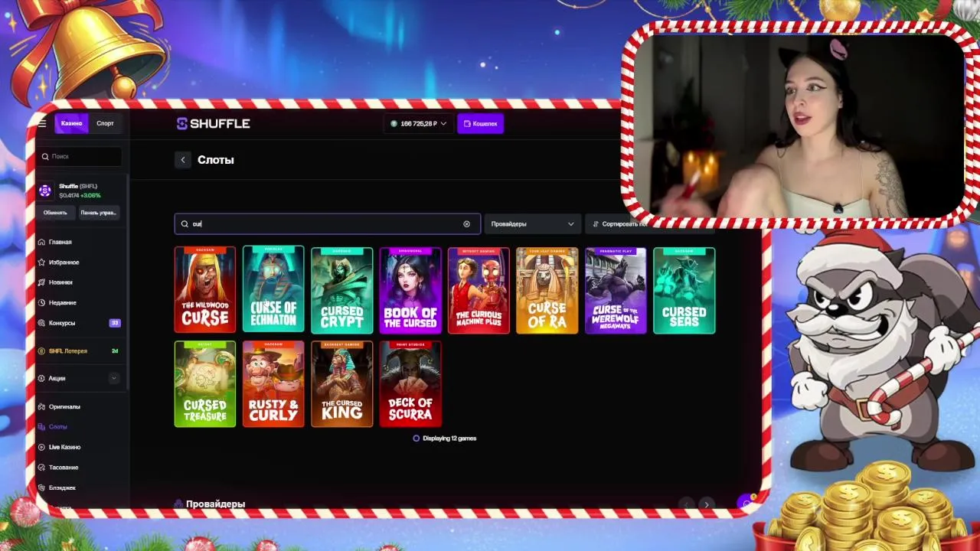Click the back arrow beside Слоты

point(182,159)
